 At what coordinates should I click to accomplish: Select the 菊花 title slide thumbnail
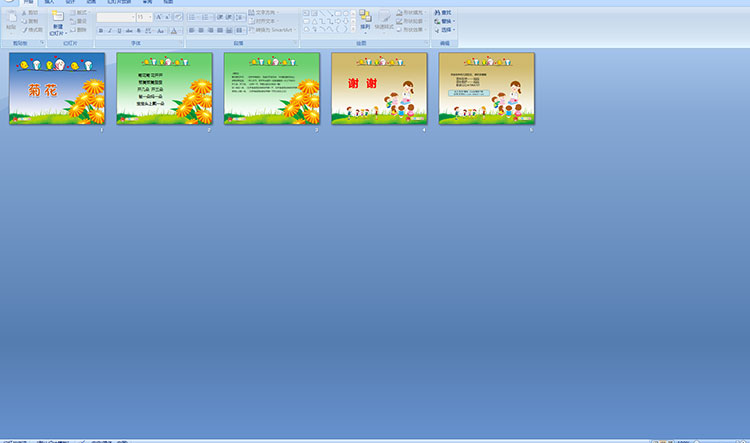(56, 89)
